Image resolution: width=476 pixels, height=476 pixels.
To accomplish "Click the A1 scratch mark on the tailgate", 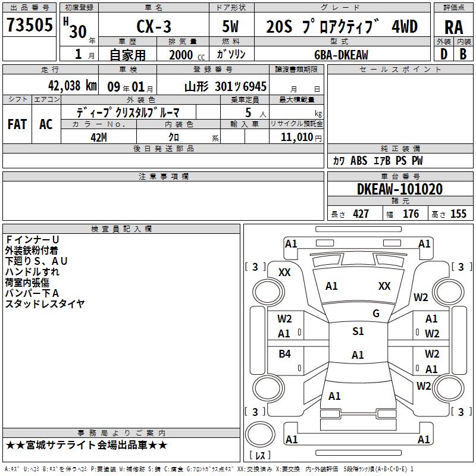I will tap(334, 396).
